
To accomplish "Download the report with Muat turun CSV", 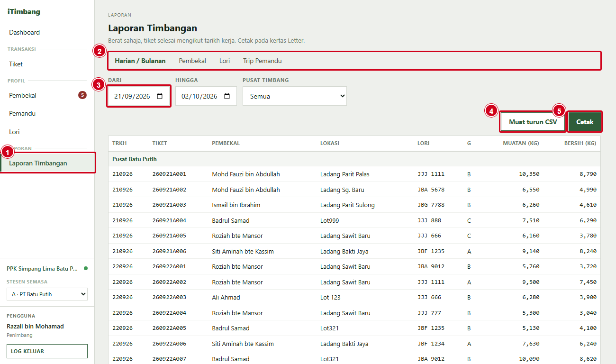I will click(533, 122).
